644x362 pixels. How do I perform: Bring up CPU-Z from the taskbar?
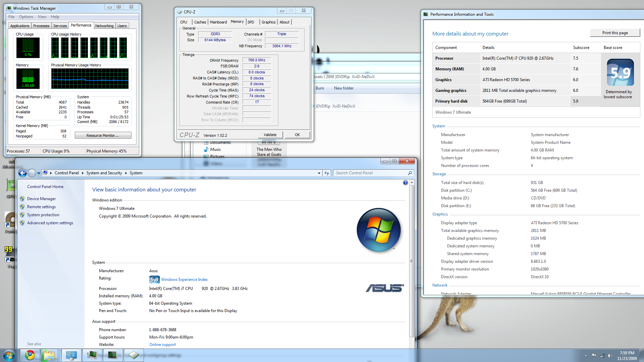coord(133,355)
